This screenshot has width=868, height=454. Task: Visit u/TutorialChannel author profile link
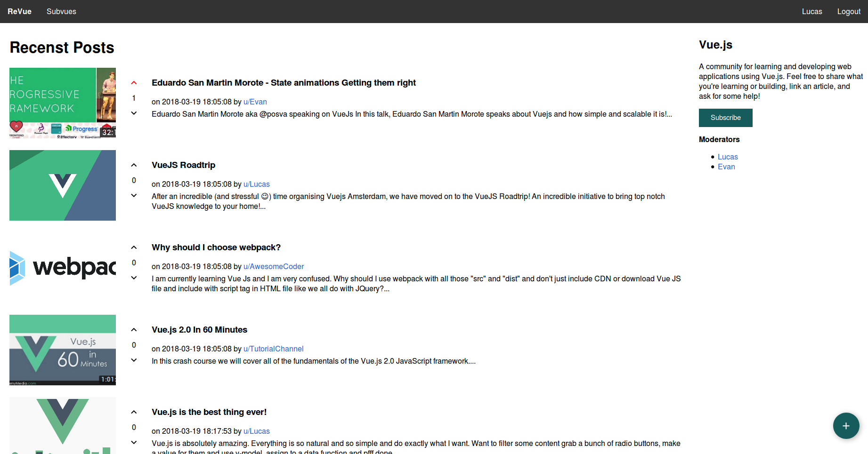[x=274, y=349]
